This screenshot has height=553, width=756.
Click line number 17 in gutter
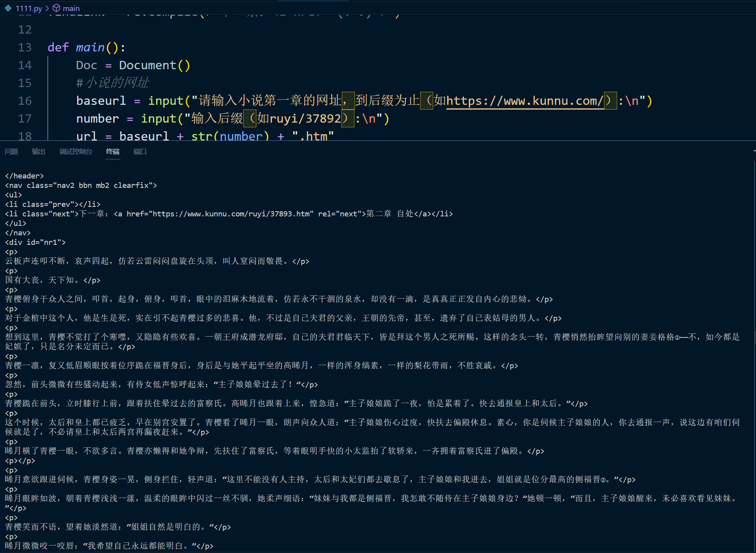tap(25, 119)
